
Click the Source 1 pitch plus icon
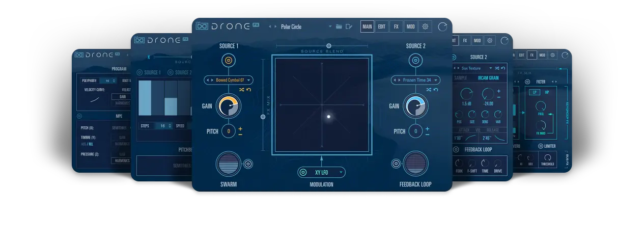pyautogui.click(x=240, y=128)
